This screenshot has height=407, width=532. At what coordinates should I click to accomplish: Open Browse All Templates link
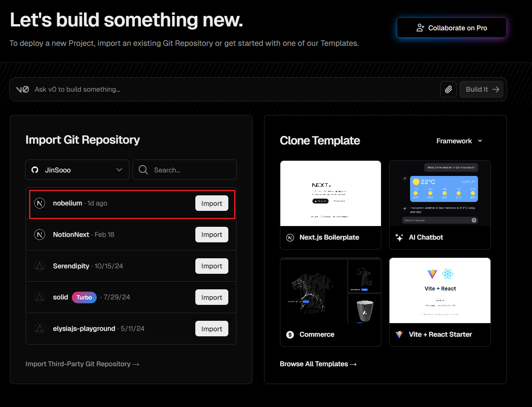click(318, 364)
